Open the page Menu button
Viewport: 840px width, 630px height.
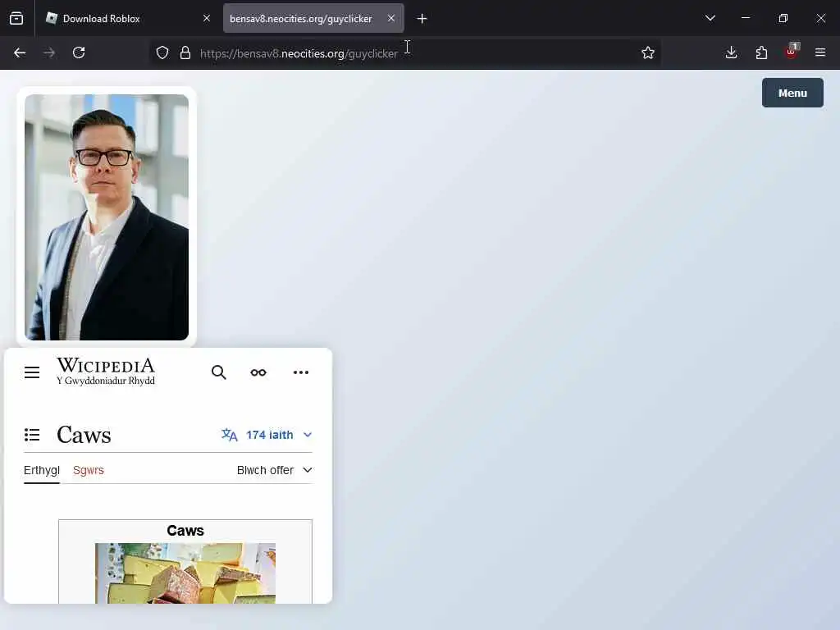point(792,93)
